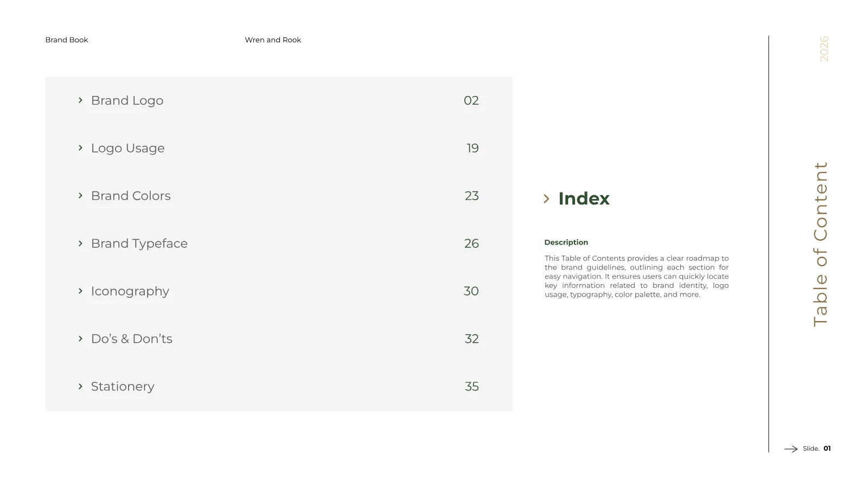Click page number 19

click(x=473, y=148)
